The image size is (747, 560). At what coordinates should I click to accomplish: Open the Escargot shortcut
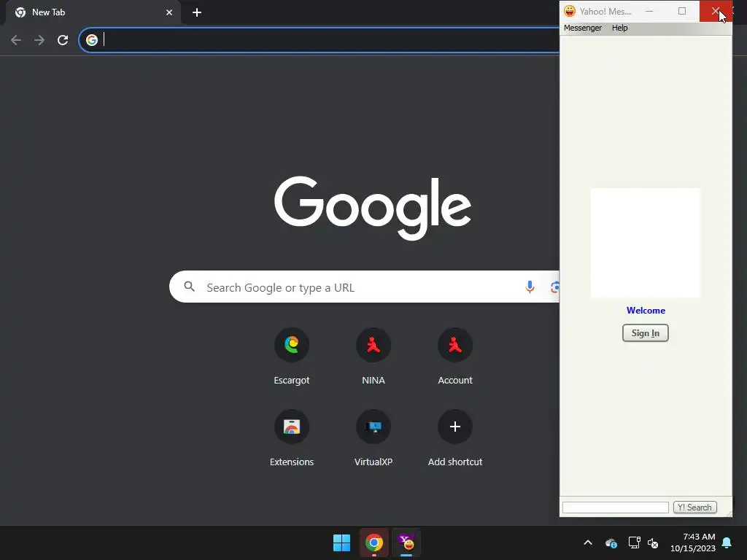point(292,345)
